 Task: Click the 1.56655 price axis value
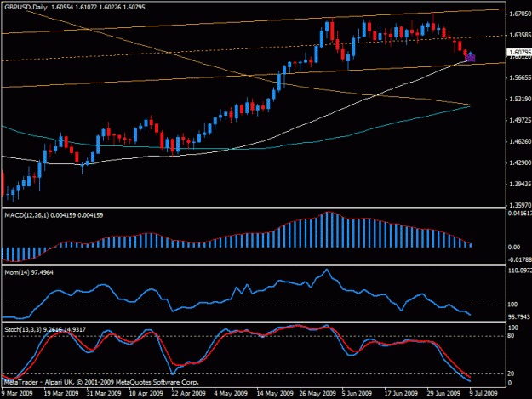[x=520, y=77]
